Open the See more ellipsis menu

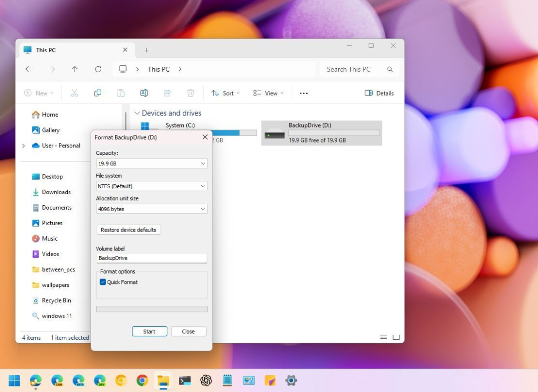pos(304,93)
